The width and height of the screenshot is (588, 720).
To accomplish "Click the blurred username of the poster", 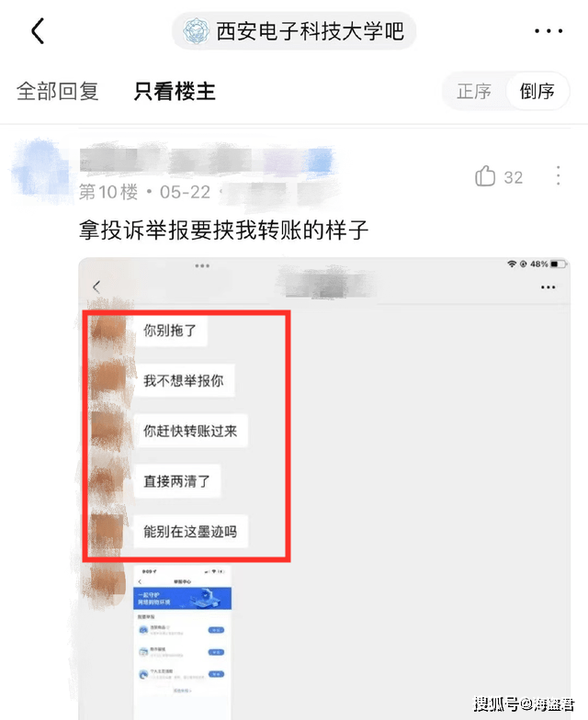I will pos(207,160).
